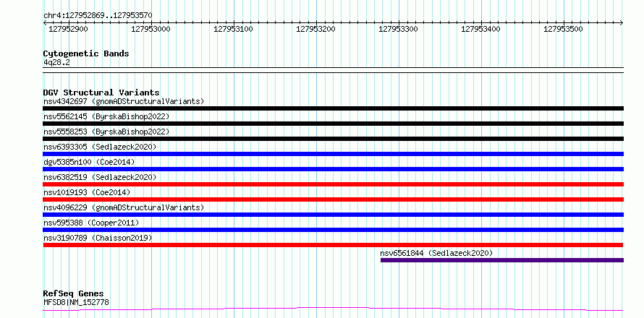Click the black bar under nsv4342697

(x=334, y=108)
